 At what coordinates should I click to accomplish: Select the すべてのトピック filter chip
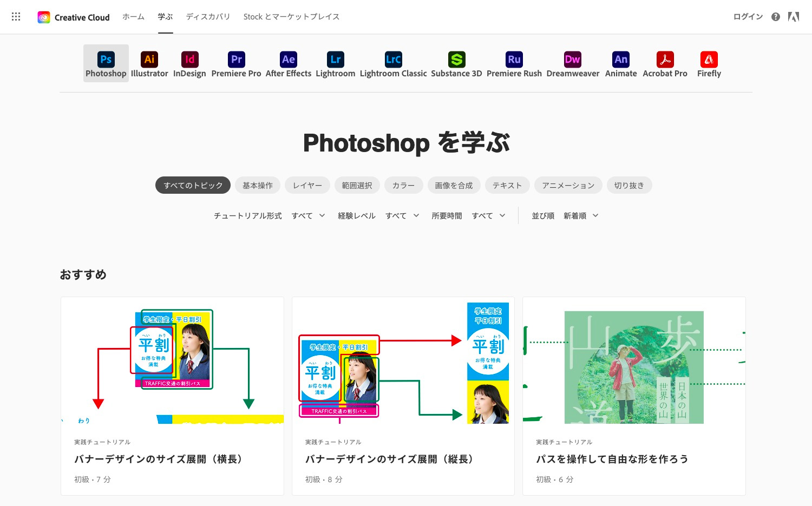point(193,185)
